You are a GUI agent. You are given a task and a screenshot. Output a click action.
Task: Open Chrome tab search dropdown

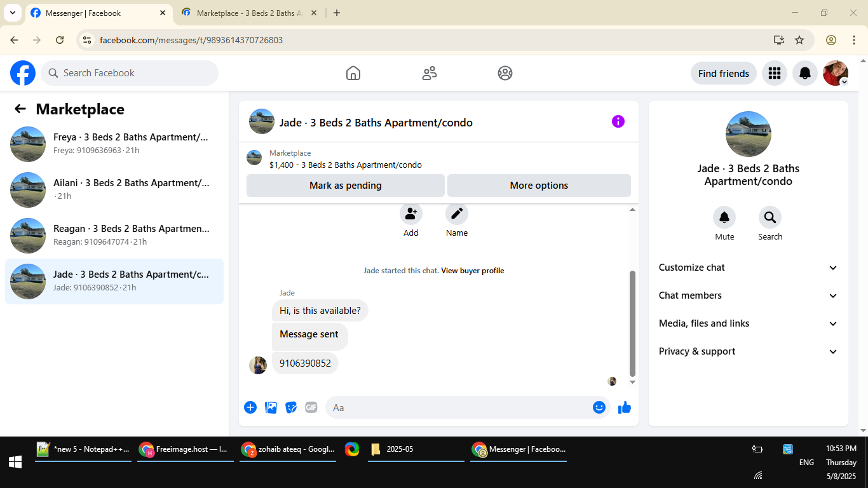pyautogui.click(x=12, y=13)
